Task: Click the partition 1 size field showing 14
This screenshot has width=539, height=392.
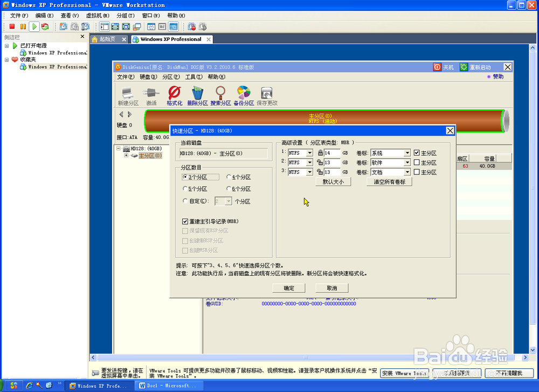Action: click(x=332, y=153)
